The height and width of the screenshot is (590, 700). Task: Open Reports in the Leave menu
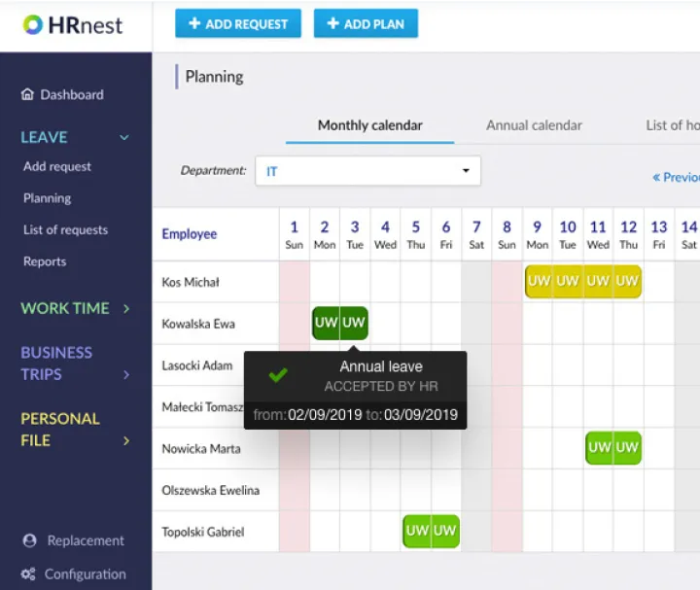[45, 261]
